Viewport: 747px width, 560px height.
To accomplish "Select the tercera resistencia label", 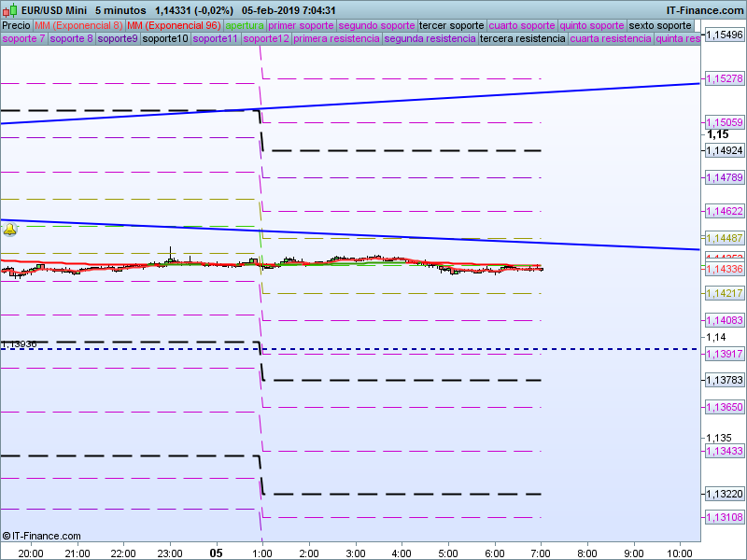I will pos(522,39).
